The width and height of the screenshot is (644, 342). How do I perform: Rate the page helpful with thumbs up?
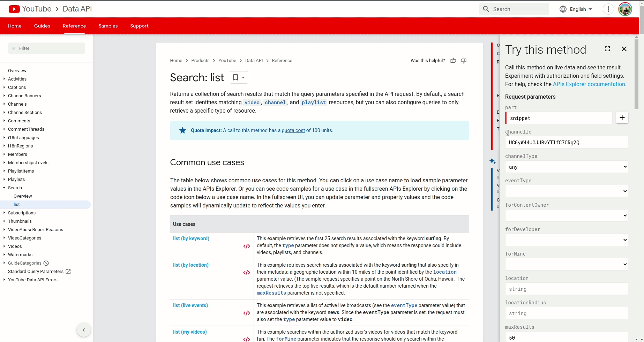coord(453,60)
